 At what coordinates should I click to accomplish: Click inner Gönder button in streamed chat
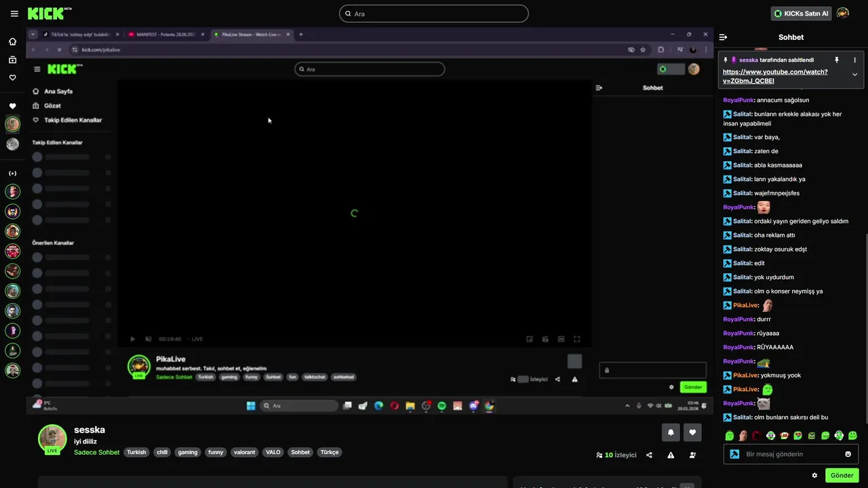(x=693, y=387)
